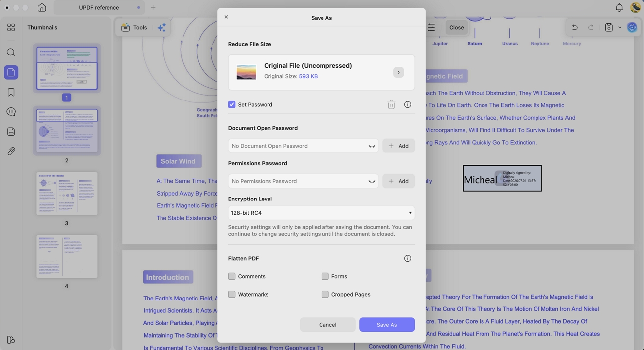644x350 pixels.
Task: Open the save options dropdown arrow
Action: (x=620, y=28)
